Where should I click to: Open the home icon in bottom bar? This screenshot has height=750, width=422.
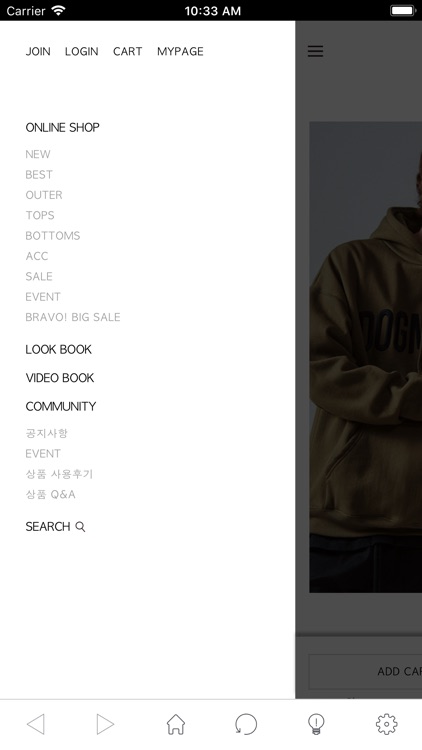(176, 724)
